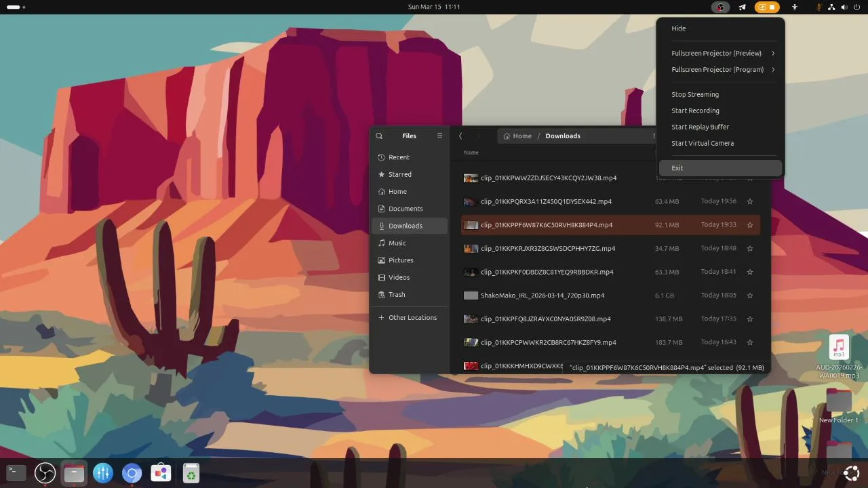Show applications via Ubuntu logo button

tap(852, 473)
